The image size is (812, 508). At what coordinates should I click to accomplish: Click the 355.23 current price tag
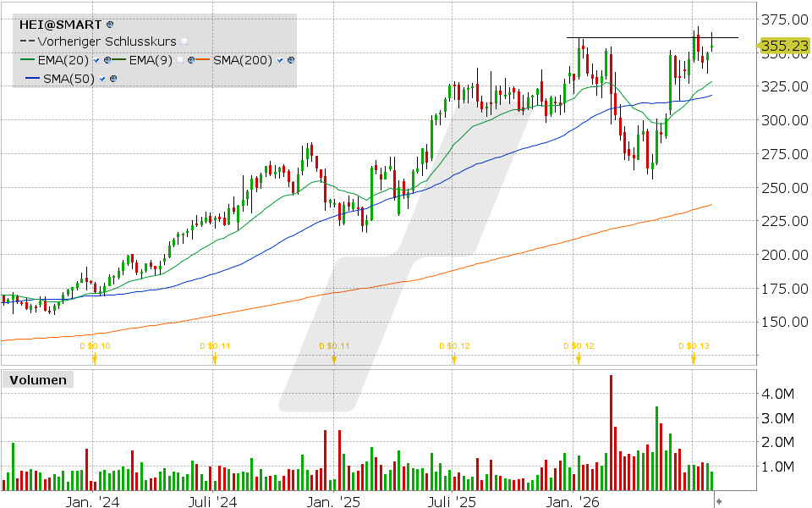[783, 46]
